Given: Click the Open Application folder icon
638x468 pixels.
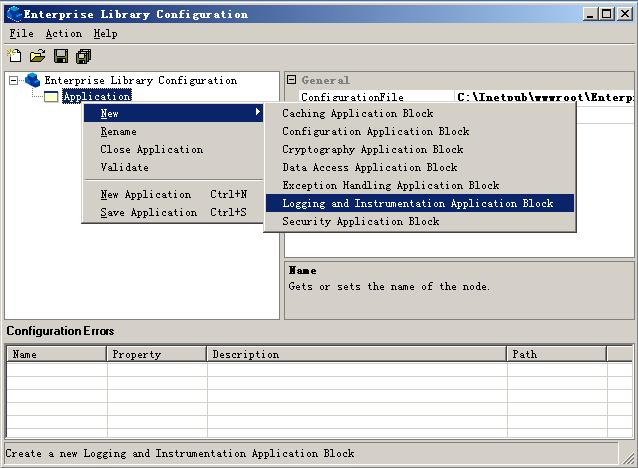Looking at the screenshot, I should click(x=37, y=56).
